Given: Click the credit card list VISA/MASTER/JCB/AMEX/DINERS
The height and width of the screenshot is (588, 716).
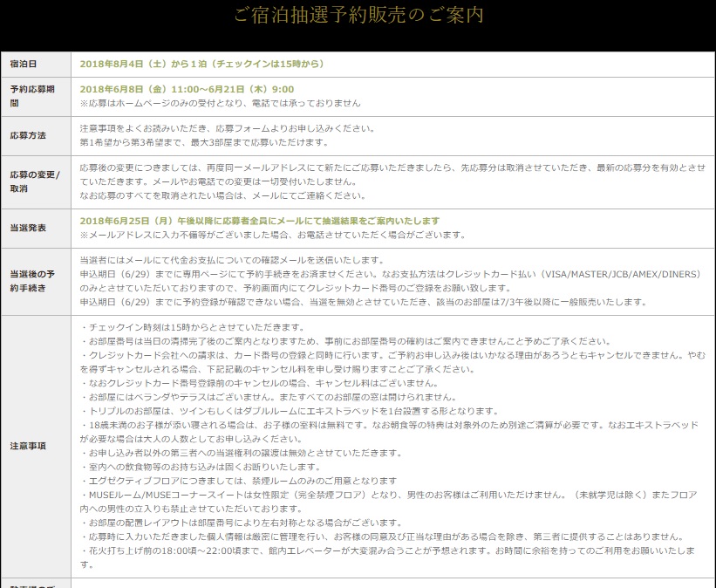Looking at the screenshot, I should [623, 274].
